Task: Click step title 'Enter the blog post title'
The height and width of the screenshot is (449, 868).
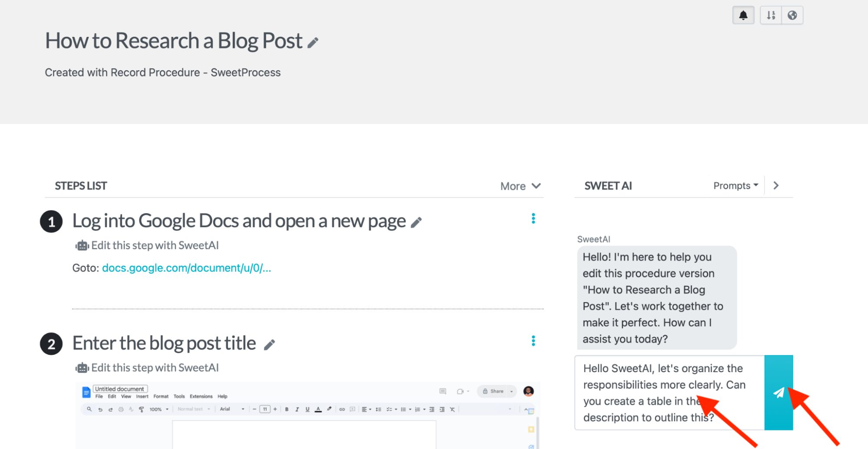Action: [164, 343]
